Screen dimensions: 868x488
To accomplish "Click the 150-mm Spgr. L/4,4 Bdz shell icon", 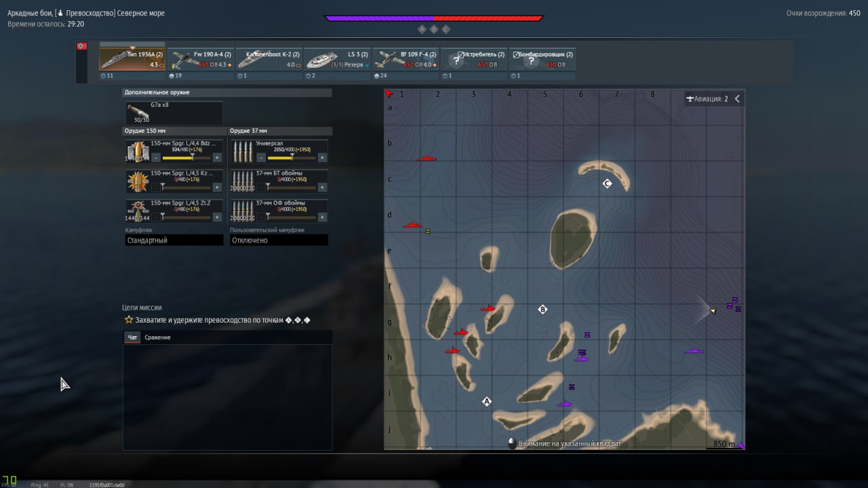I will coord(138,151).
